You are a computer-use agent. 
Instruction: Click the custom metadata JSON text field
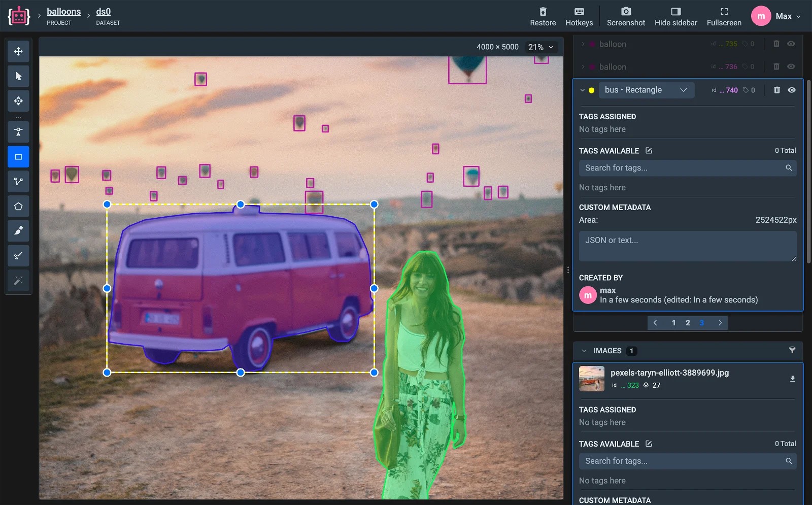(x=687, y=246)
